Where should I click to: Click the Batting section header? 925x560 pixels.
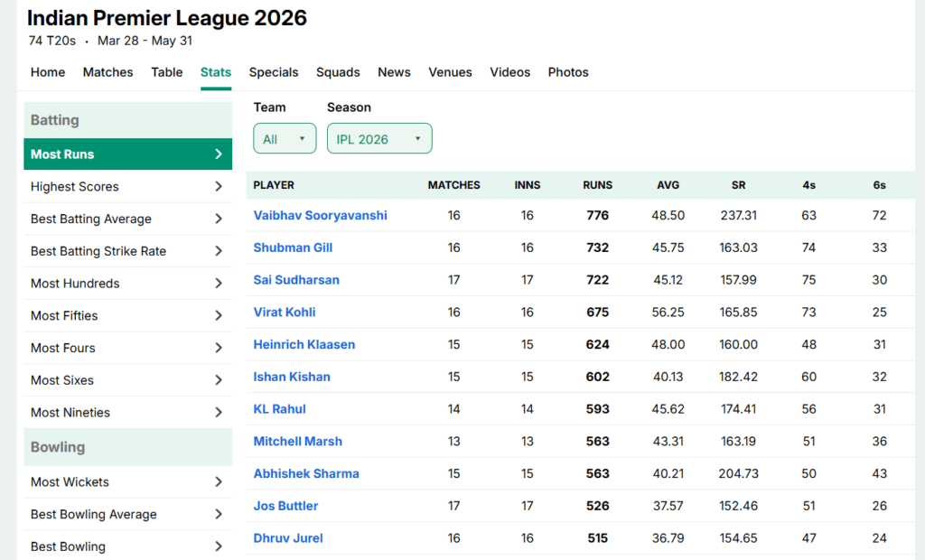(x=128, y=120)
